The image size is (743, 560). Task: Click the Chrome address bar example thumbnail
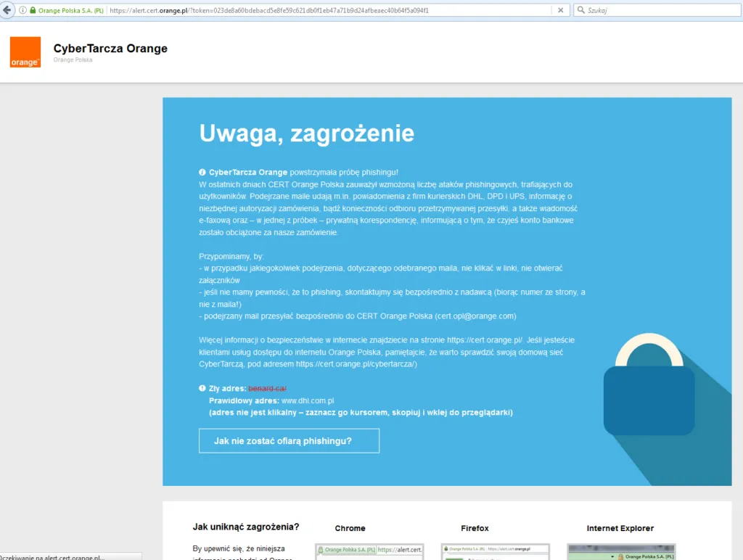369,551
